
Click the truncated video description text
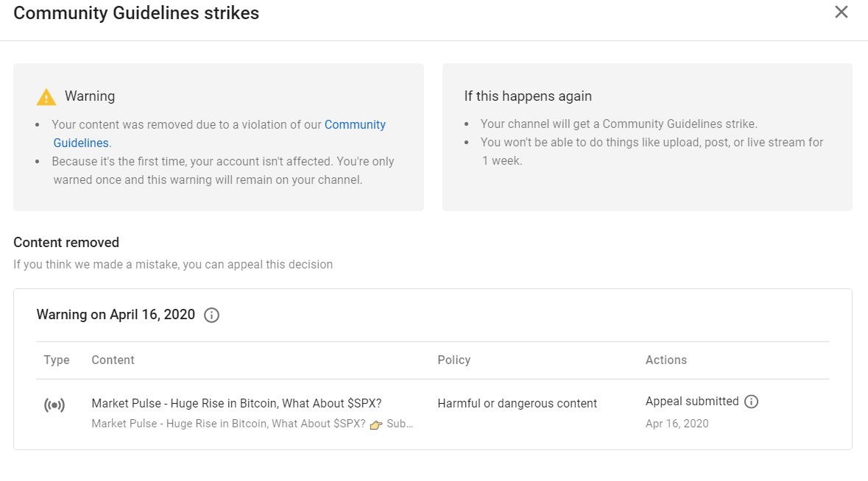coord(252,424)
